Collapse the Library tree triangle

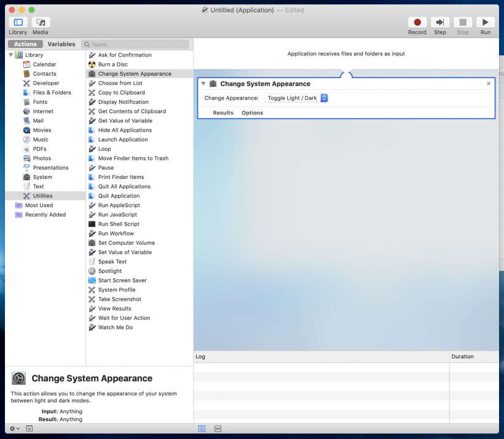(10, 55)
